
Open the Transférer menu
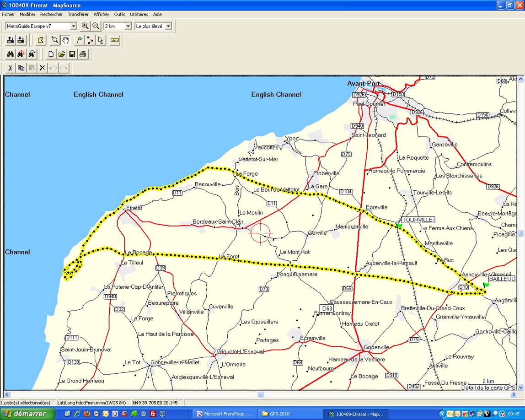point(78,14)
